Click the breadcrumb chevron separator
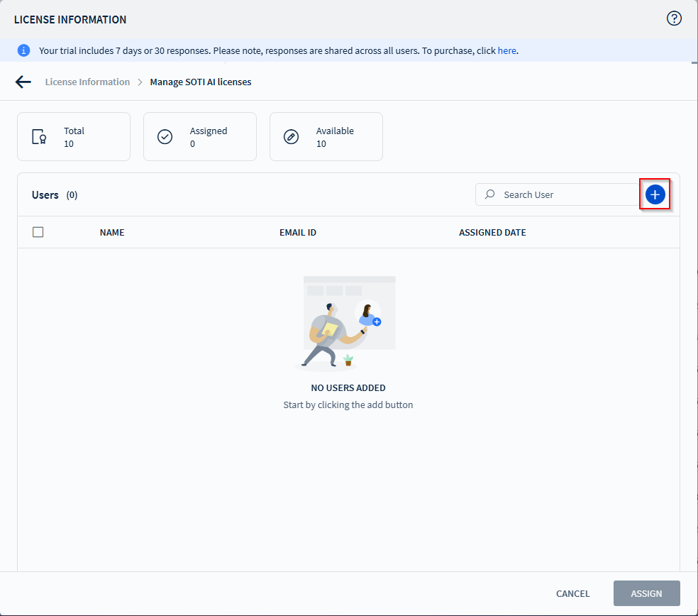 pos(140,82)
